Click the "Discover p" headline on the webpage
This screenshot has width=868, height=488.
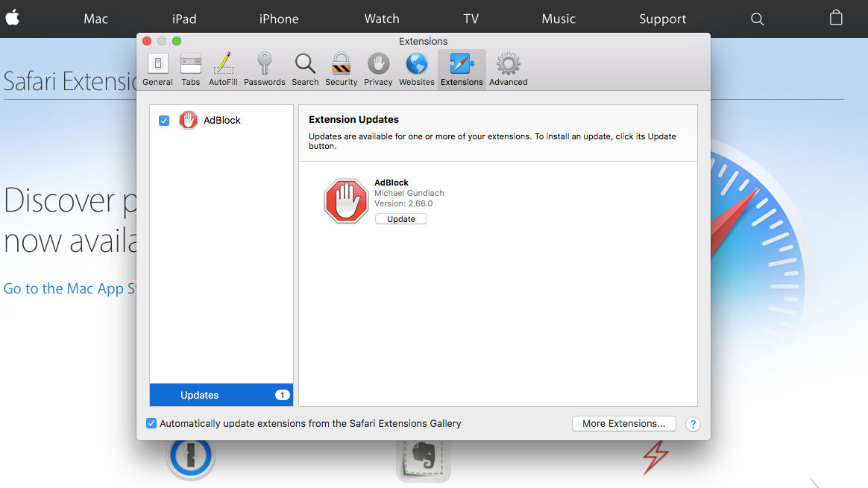tap(70, 201)
